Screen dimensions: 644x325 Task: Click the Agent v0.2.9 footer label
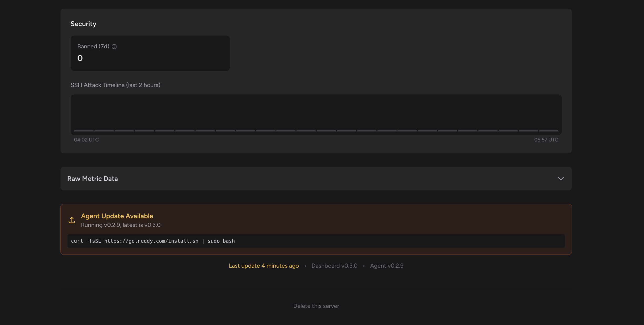[387, 266]
